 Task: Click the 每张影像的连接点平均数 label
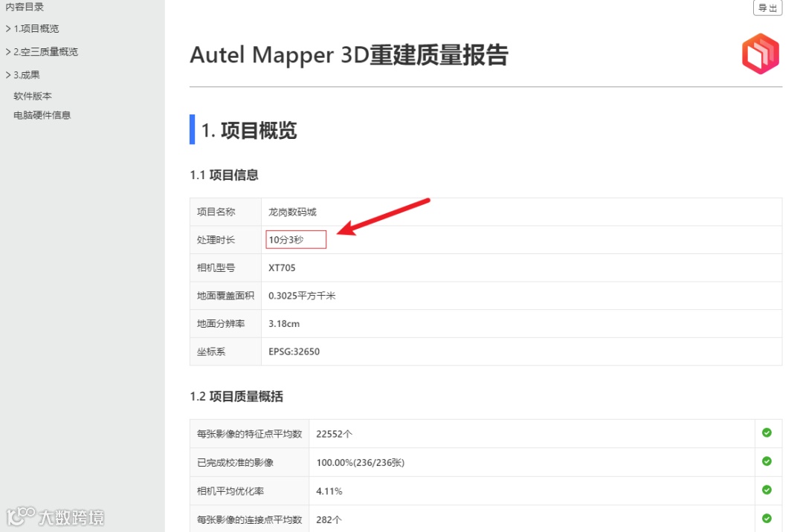249,519
